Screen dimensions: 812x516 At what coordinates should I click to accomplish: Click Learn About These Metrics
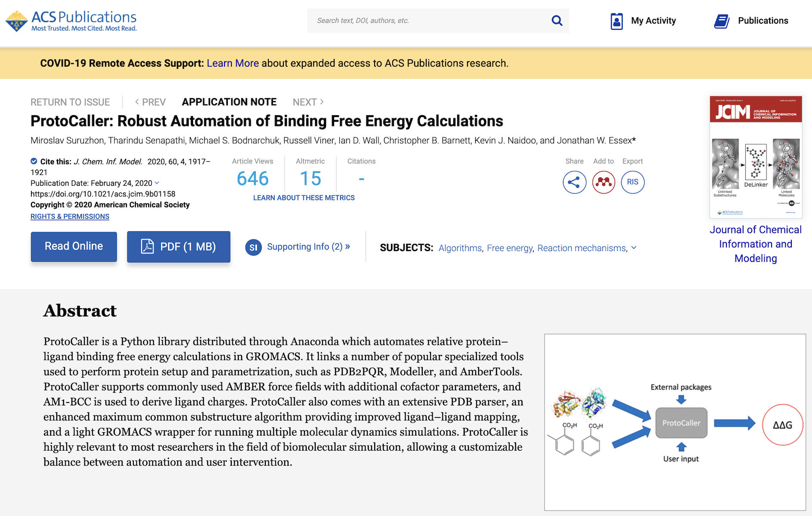[304, 198]
